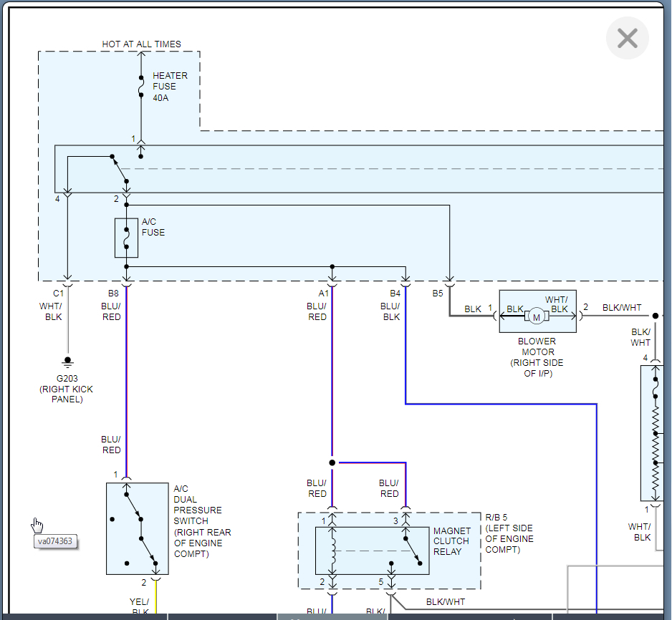
Task: Click the va074363 tooltip label
Action: point(56,541)
